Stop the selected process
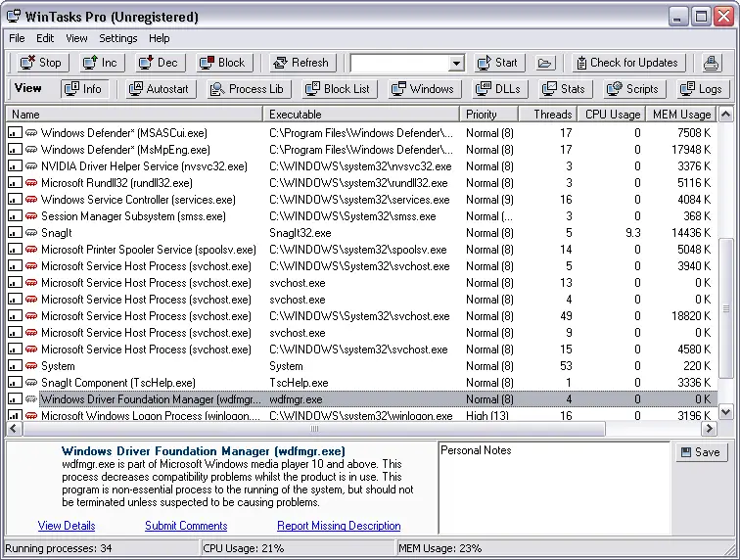The width and height of the screenshot is (740, 560). click(x=40, y=63)
